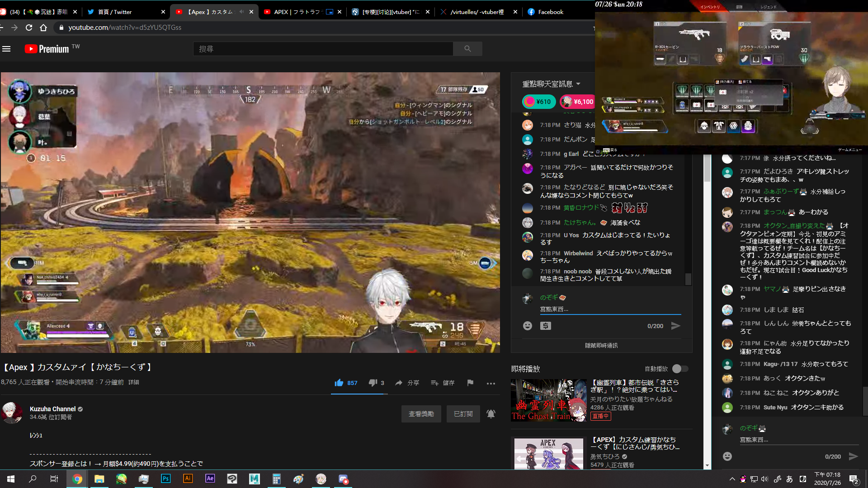Switch to APEX フラトラフ tab

[x=303, y=12]
